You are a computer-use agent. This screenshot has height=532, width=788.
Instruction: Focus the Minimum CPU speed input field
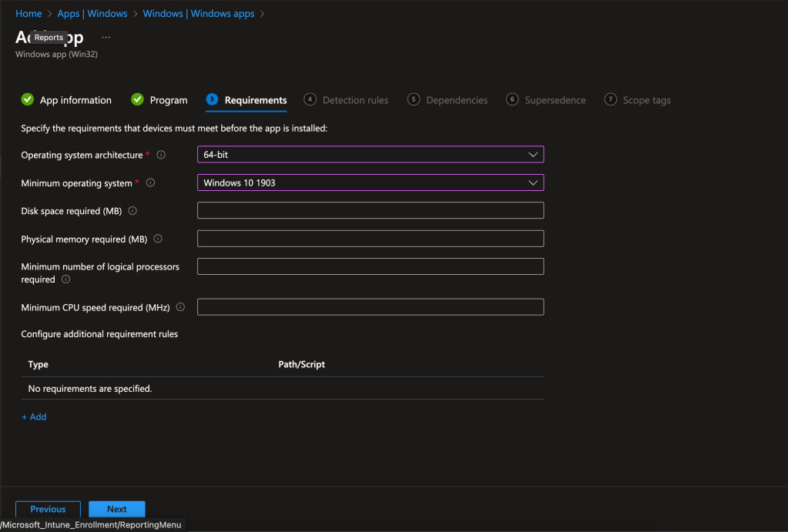(371, 307)
